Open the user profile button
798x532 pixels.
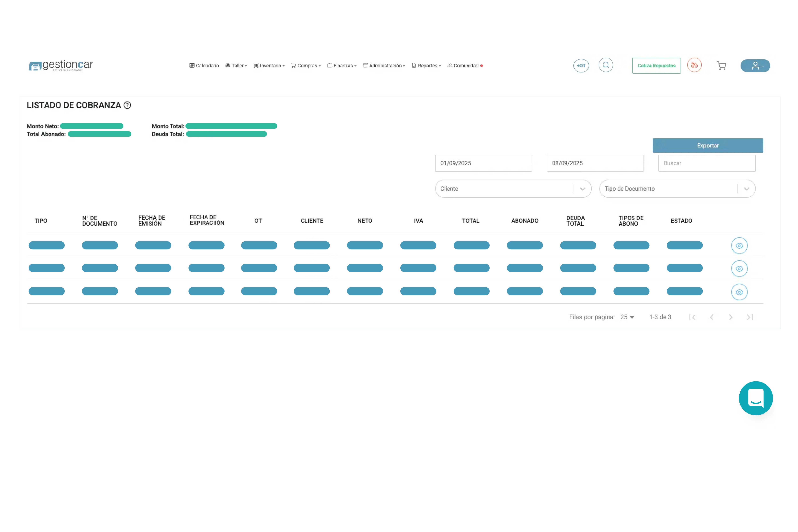click(x=755, y=65)
